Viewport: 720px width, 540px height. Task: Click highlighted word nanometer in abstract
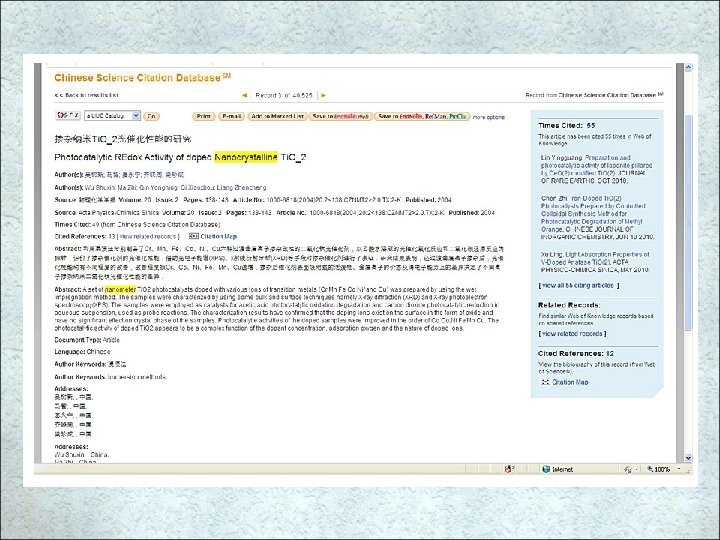121,290
